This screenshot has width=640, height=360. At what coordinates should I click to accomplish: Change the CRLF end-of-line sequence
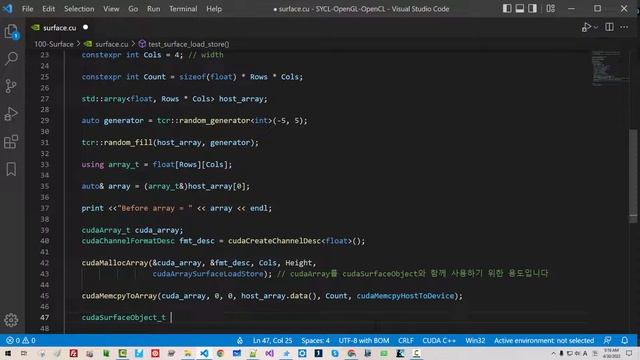[x=406, y=340]
